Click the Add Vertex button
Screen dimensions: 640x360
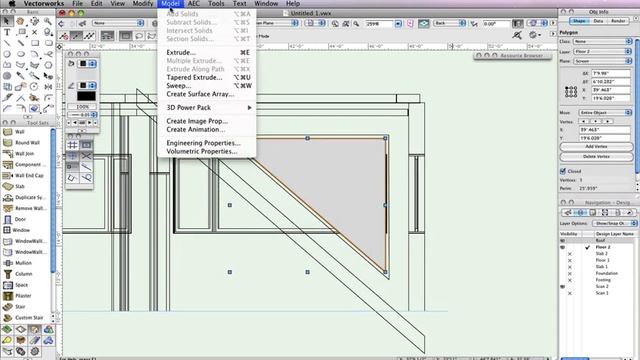tap(596, 147)
